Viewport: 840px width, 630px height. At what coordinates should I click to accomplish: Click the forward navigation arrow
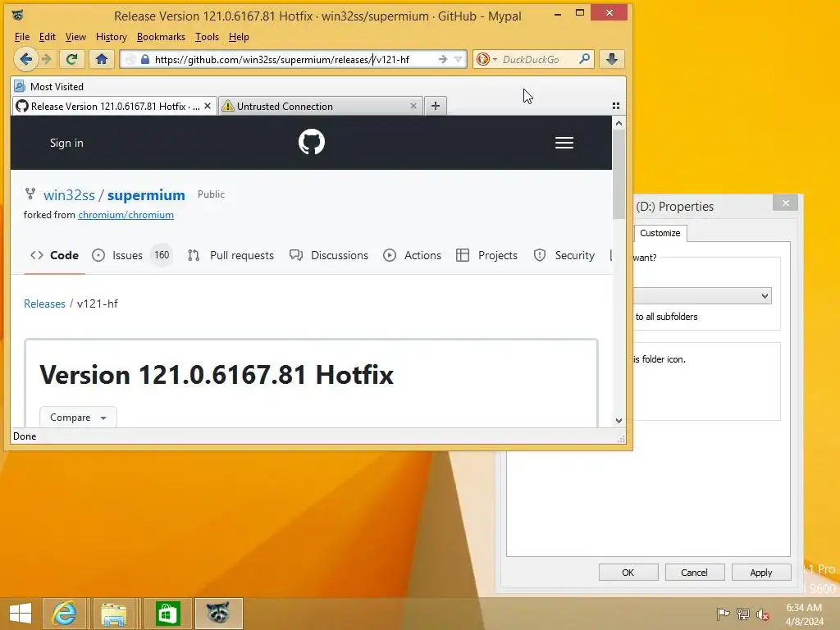(47, 59)
